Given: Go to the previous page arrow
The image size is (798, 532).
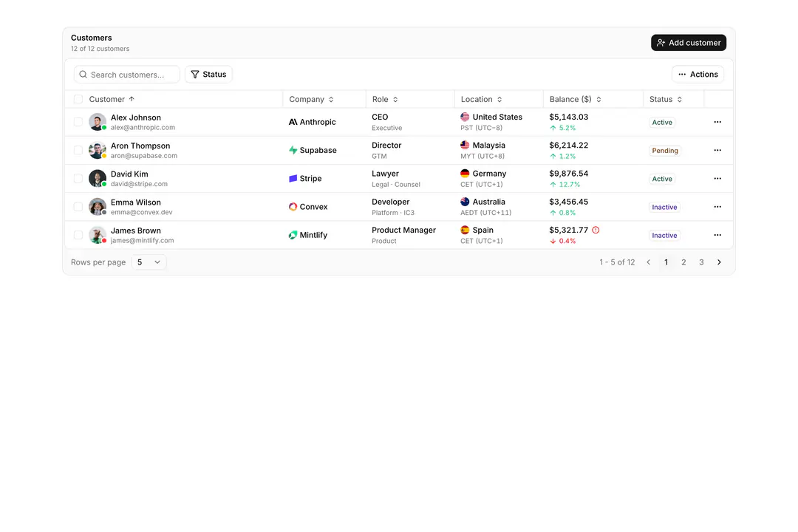Looking at the screenshot, I should [649, 262].
